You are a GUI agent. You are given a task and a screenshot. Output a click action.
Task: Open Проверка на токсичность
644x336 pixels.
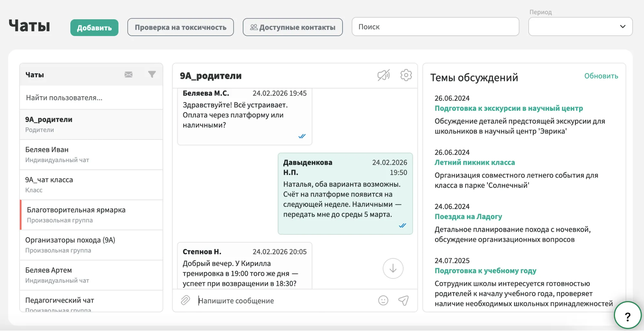point(180,27)
